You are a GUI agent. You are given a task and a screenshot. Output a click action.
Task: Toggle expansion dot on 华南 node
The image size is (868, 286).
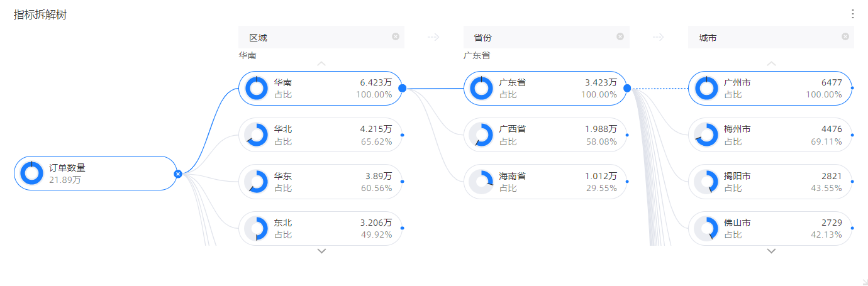[403, 88]
